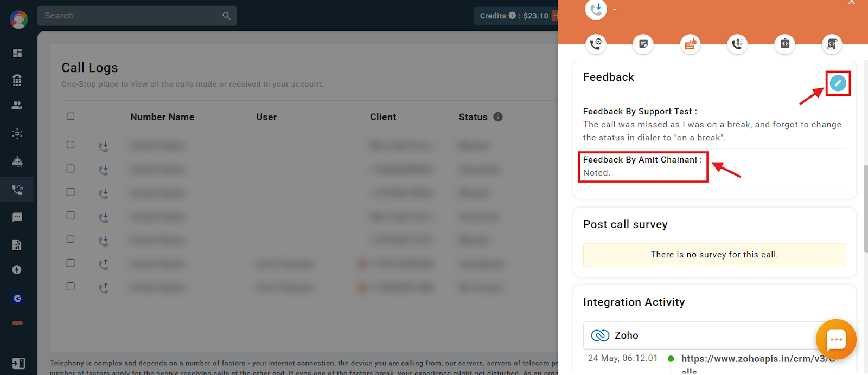
Task: Click the 'Feedback By Support Test' label
Action: 640,112
